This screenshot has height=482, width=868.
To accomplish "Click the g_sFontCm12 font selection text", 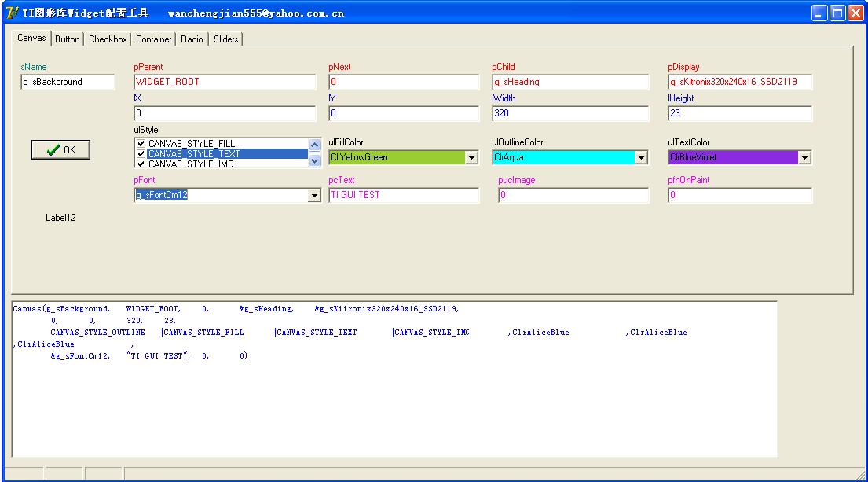I will point(162,195).
